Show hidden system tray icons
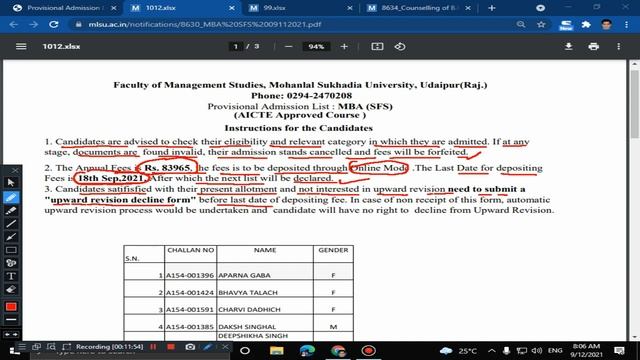Viewport: 640px width, 360px height. coord(492,351)
